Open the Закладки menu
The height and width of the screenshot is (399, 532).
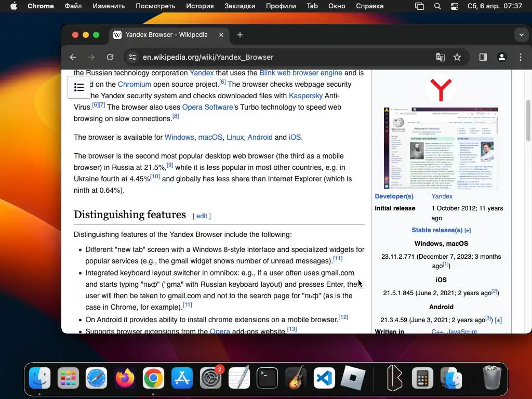click(240, 6)
